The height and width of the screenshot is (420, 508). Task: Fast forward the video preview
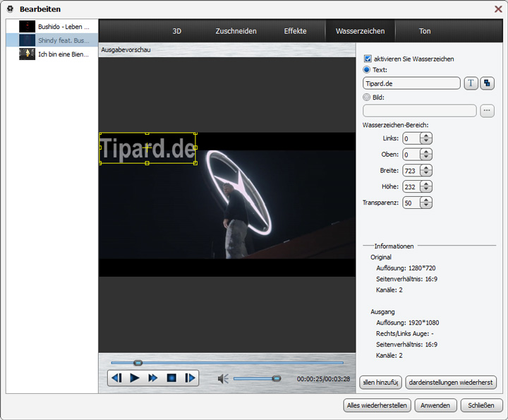152,378
